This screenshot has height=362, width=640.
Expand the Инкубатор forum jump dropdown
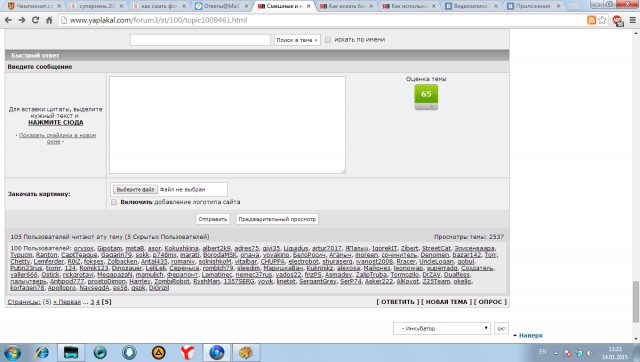pyautogui.click(x=442, y=328)
